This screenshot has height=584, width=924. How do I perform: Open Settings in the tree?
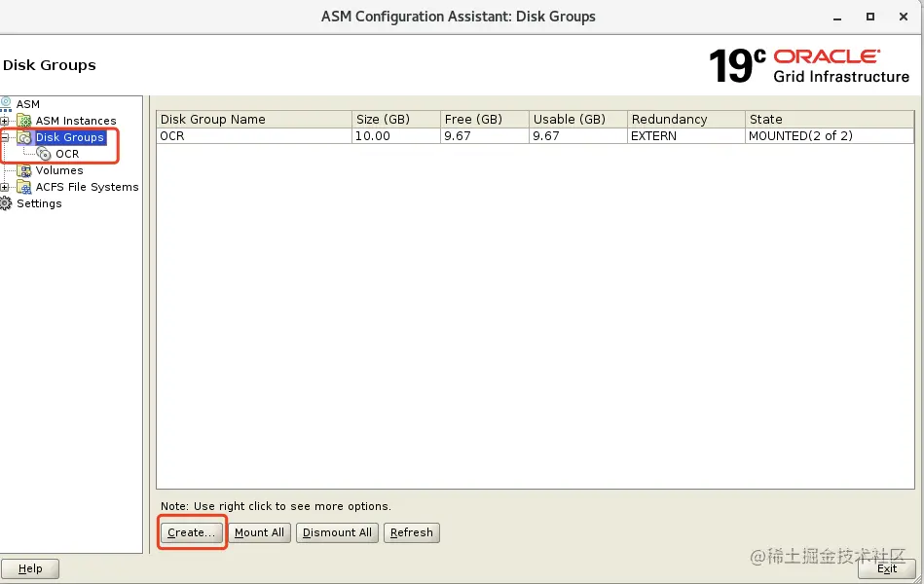pos(39,203)
